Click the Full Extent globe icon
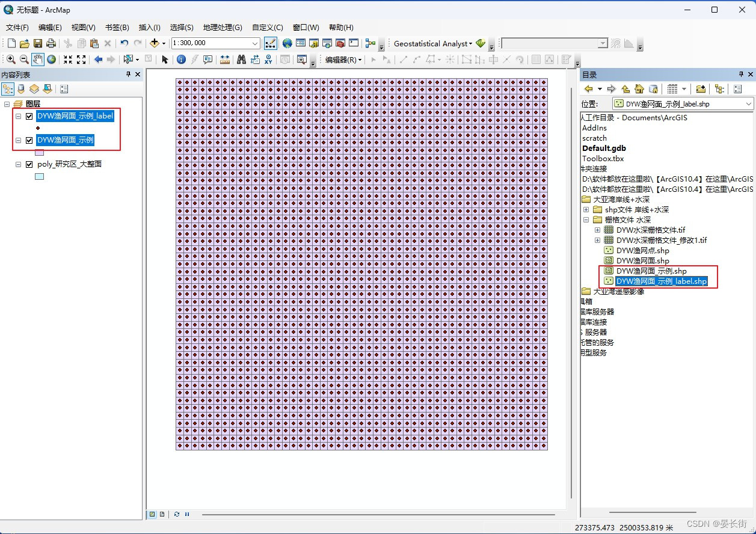The height and width of the screenshot is (534, 756). 52,60
